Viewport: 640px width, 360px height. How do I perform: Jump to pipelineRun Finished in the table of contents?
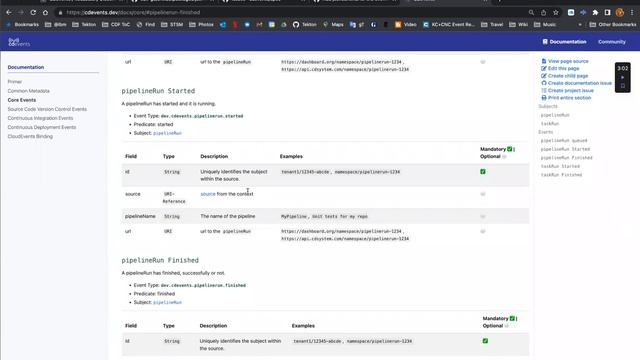pyautogui.click(x=567, y=158)
